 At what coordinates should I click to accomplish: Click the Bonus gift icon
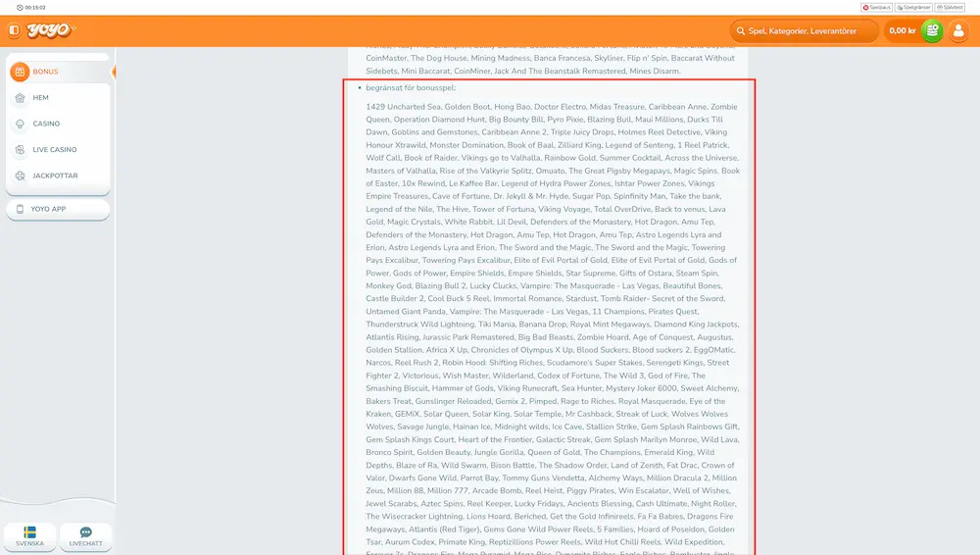(20, 72)
